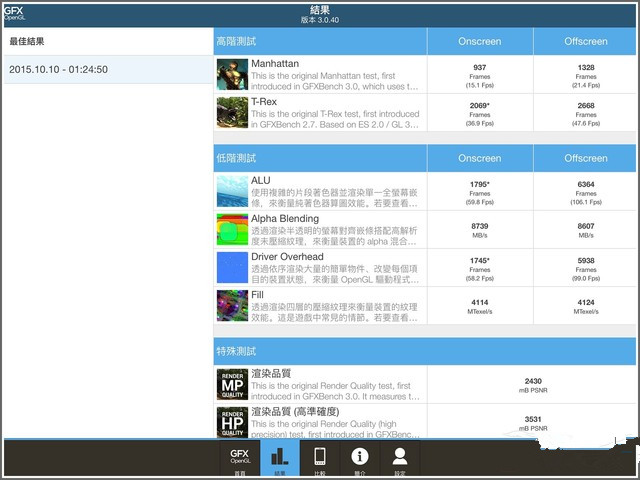Click Alpha Blending onscreen value 8739
Screen dimensions: 640x480
(x=480, y=226)
